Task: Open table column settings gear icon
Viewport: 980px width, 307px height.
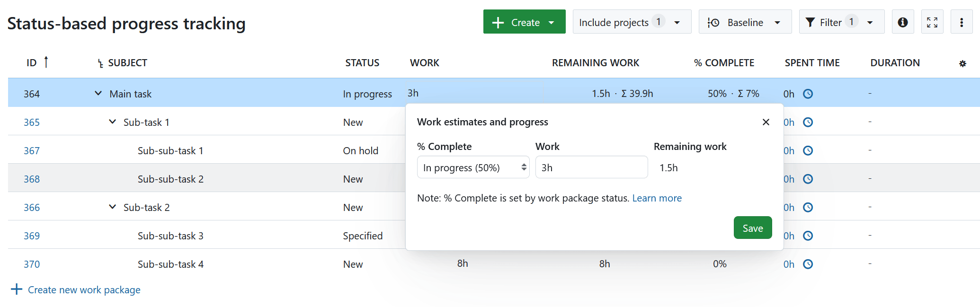Action: pyautogui.click(x=962, y=63)
